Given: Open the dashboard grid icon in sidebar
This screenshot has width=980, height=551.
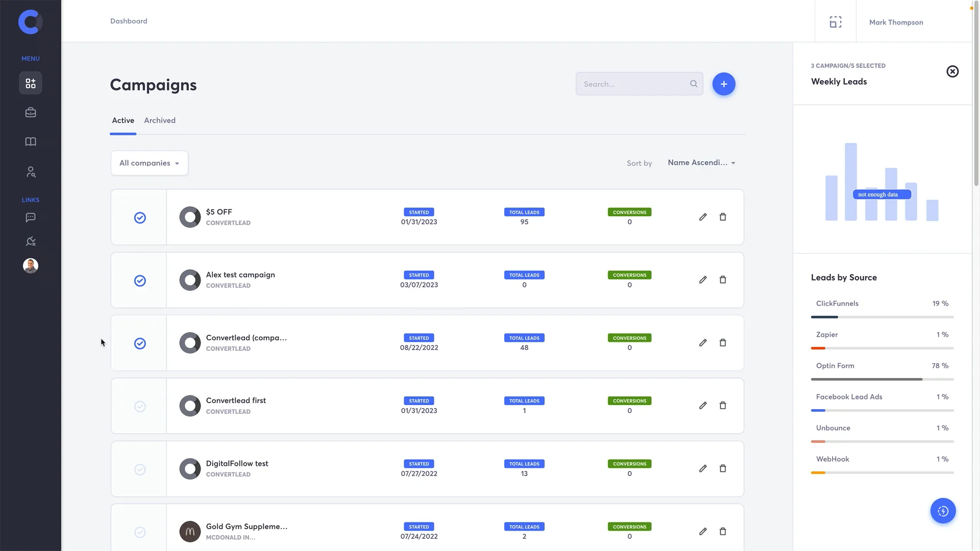Looking at the screenshot, I should point(31,83).
